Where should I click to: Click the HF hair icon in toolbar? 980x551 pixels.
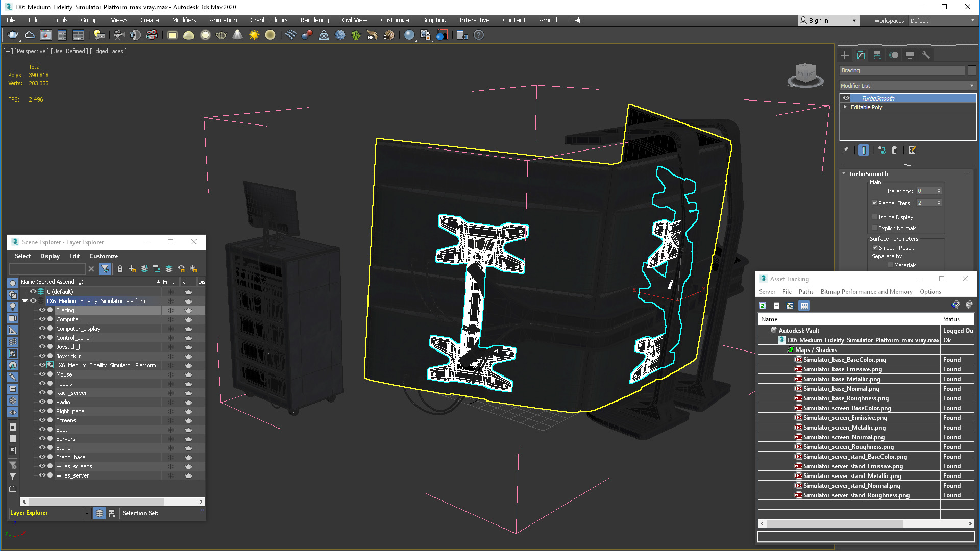372,35
